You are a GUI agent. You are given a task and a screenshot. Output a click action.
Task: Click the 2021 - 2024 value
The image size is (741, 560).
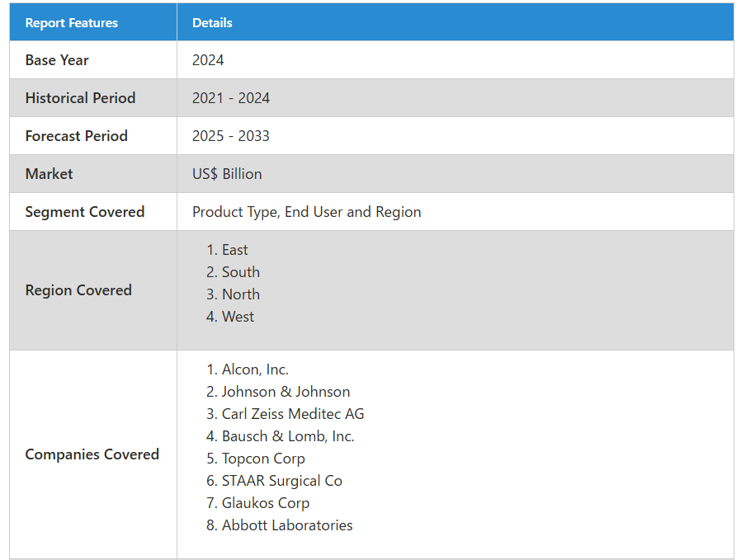[x=231, y=98]
